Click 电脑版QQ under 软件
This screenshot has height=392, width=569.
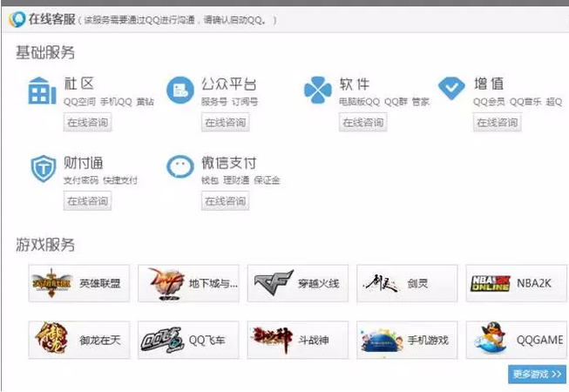[x=360, y=102]
